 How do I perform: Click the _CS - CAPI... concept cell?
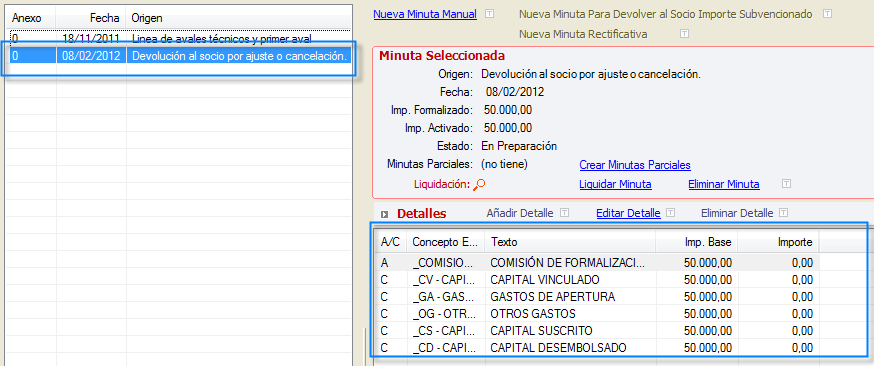(445, 331)
